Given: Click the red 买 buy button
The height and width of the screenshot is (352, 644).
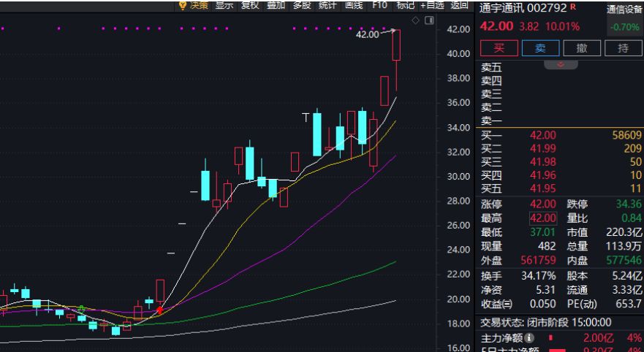Looking at the screenshot, I should (499, 48).
